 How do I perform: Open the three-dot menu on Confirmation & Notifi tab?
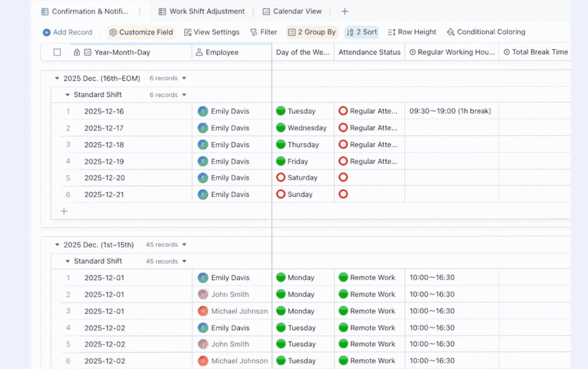click(139, 11)
